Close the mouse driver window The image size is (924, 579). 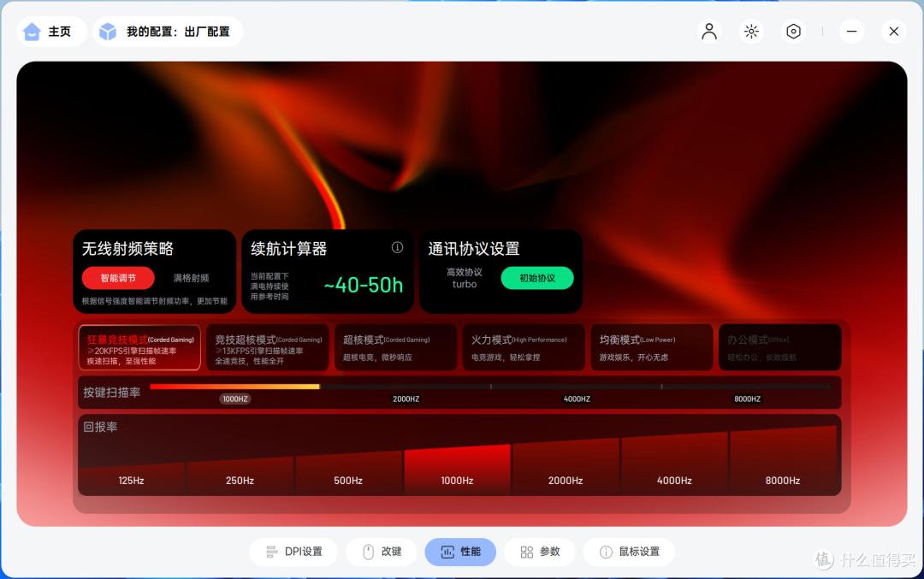pyautogui.click(x=894, y=32)
